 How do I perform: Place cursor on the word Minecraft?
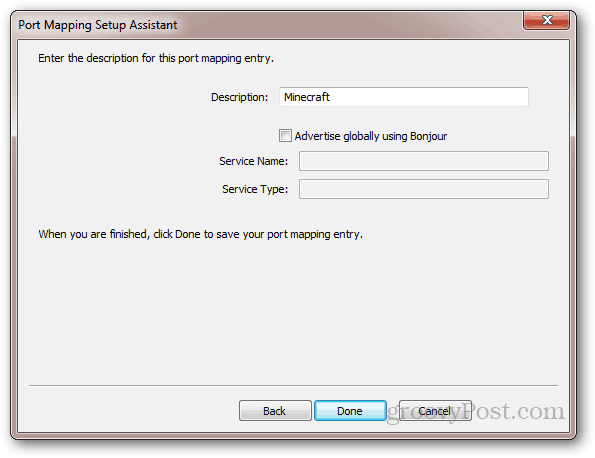tap(307, 97)
